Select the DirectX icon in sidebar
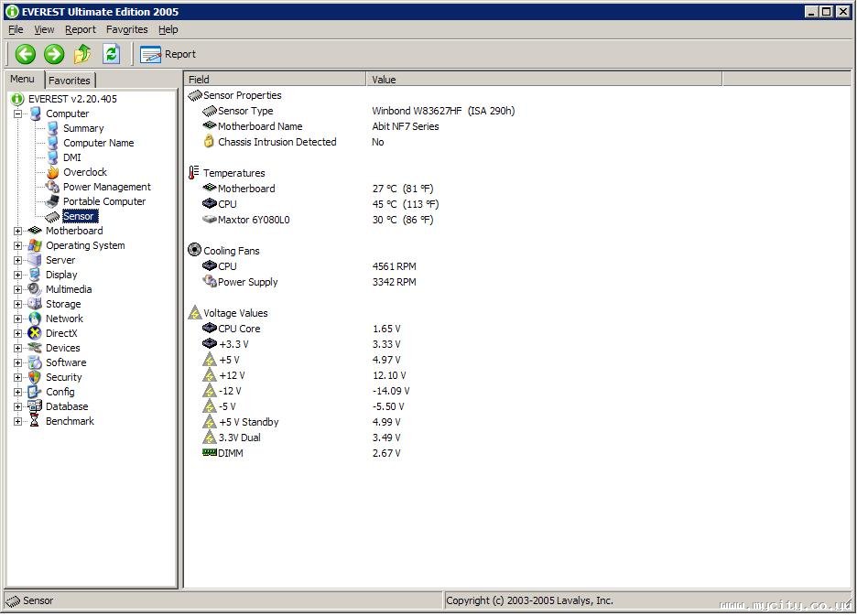 click(35, 333)
